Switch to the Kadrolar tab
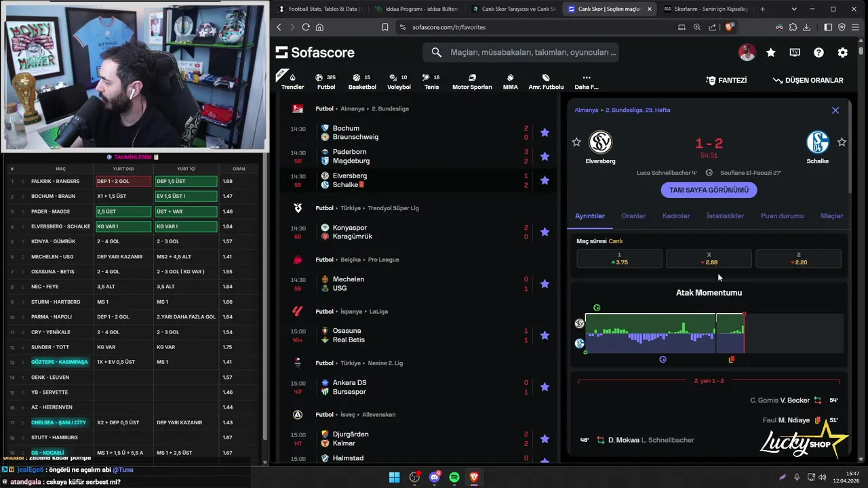 pos(676,216)
